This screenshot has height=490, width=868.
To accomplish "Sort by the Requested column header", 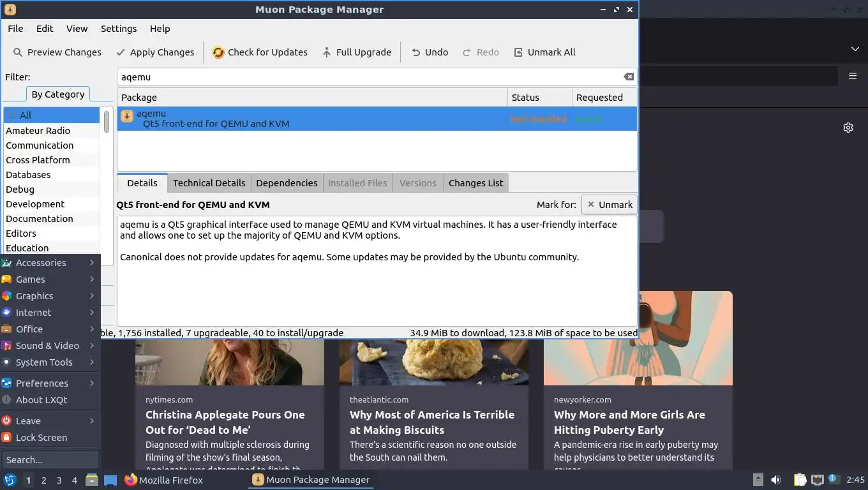I will pos(604,98).
